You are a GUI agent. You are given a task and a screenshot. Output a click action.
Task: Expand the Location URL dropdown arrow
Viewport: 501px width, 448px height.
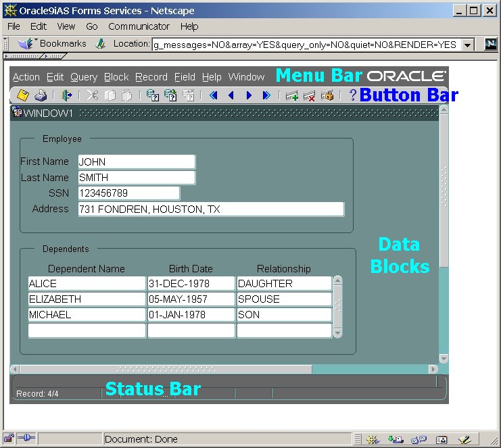point(467,45)
